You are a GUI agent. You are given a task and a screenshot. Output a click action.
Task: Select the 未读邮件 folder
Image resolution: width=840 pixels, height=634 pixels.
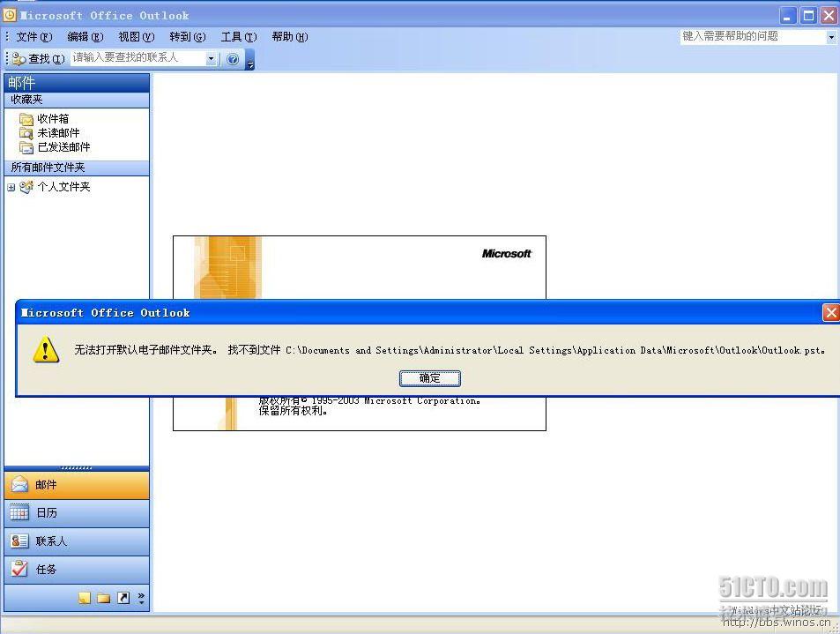[x=58, y=133]
